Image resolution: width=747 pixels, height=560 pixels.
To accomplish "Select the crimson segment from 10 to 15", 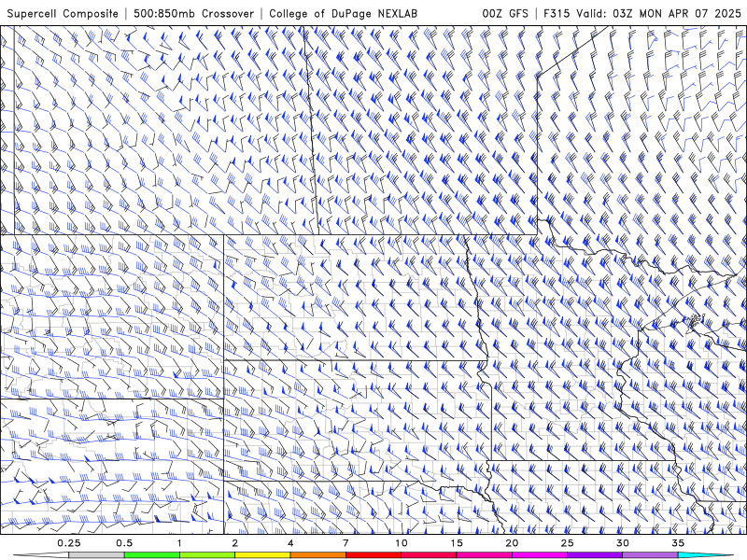I will (429, 555).
